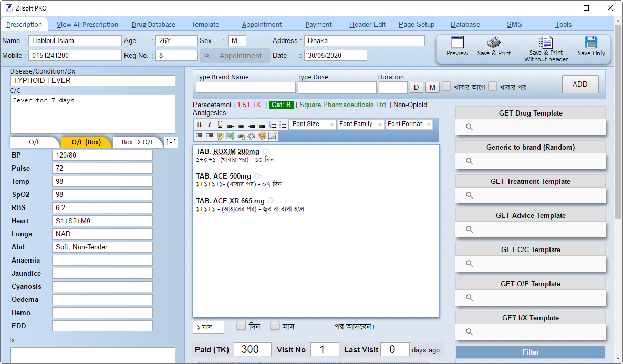This screenshot has width=623, height=364.
Task: Open View All Prescription tab
Action: coord(87,25)
